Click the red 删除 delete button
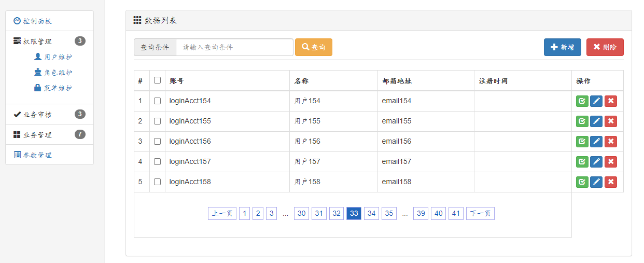This screenshot has height=263, width=644. (605, 47)
